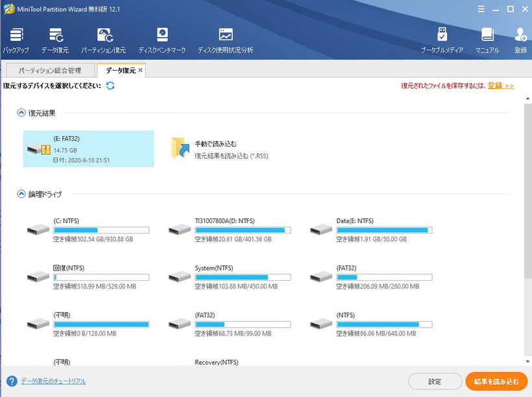Click the 回復(NTFS) usage bar
This screenshot has height=397, width=532.
101,277
